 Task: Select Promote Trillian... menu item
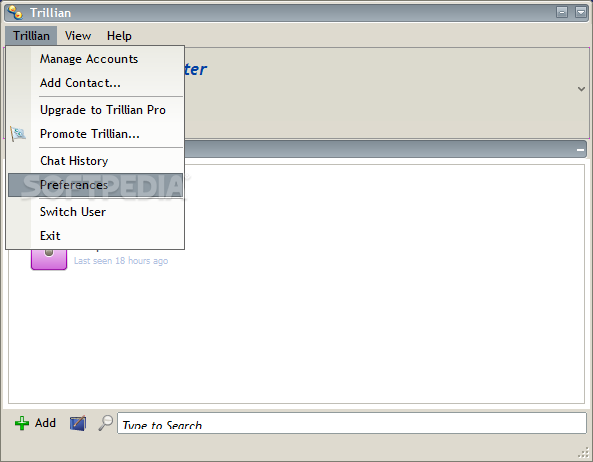click(95, 134)
